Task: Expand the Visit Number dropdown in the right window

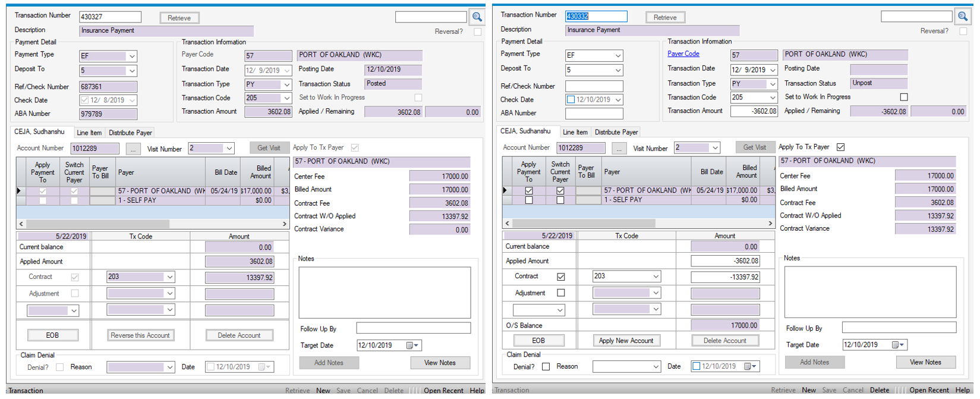Action: point(715,148)
